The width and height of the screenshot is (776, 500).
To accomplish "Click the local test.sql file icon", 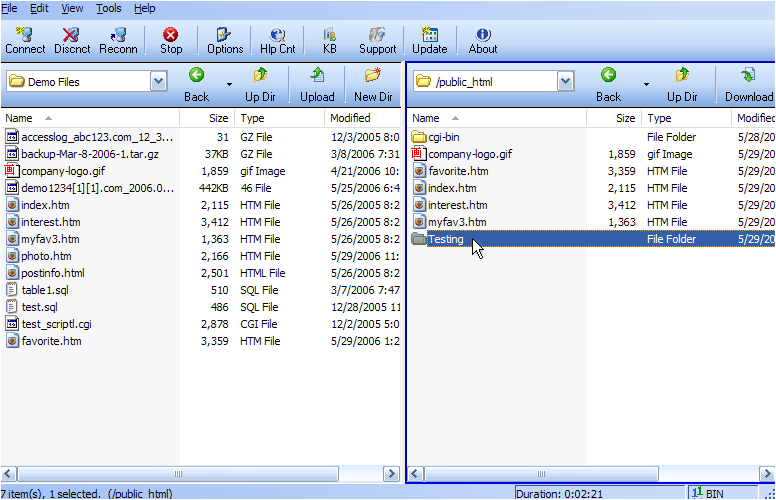I will point(12,307).
